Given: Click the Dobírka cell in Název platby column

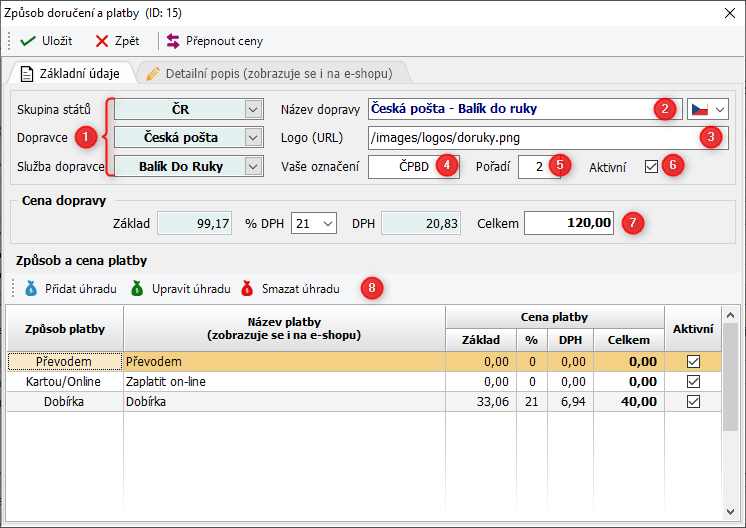Looking at the screenshot, I should pos(284,401).
